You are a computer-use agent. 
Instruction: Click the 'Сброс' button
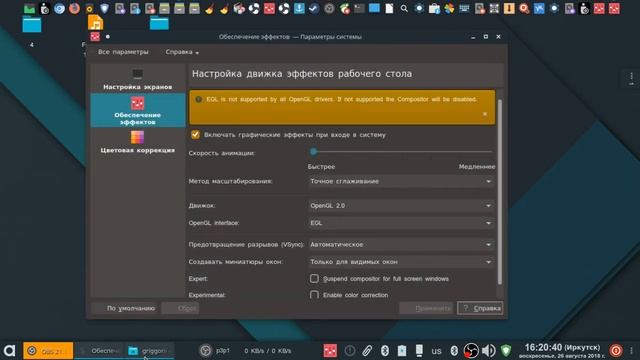[180, 308]
